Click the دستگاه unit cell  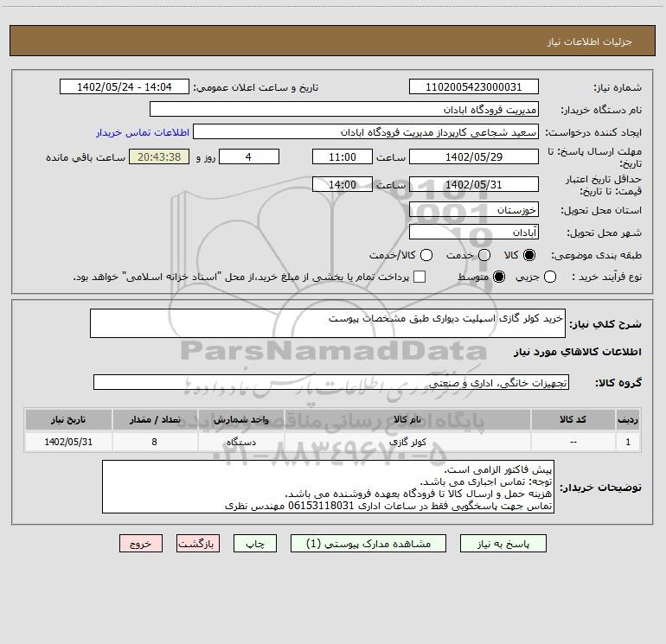(x=240, y=442)
